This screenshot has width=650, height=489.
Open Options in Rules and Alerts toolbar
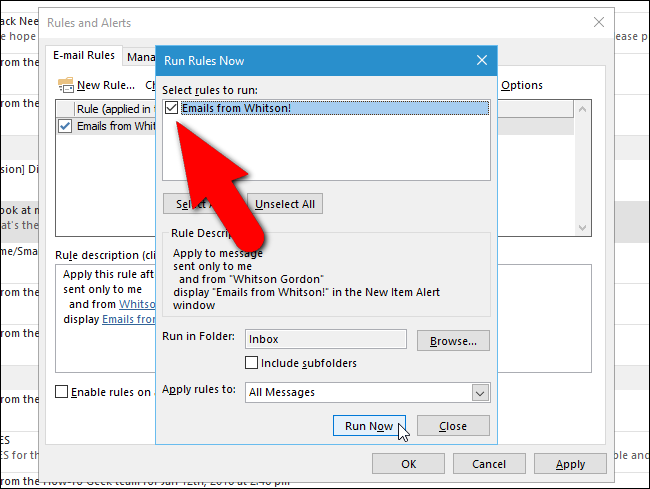pyautogui.click(x=521, y=85)
